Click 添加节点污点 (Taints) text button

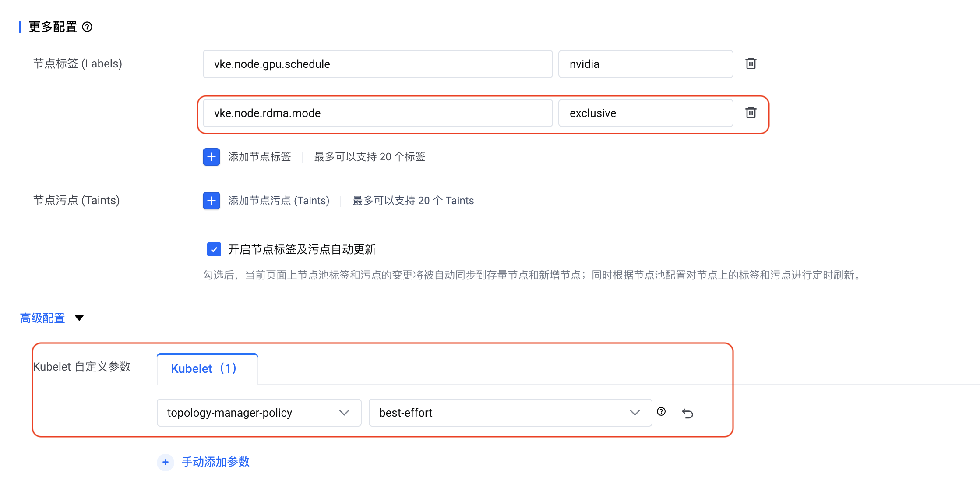click(x=278, y=201)
